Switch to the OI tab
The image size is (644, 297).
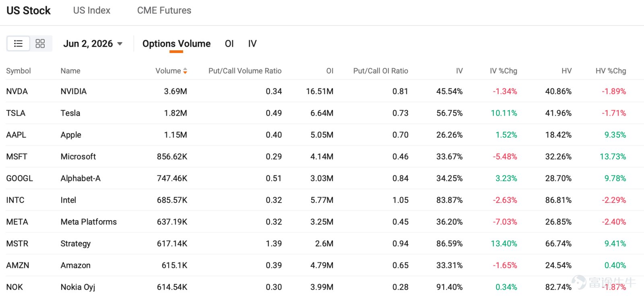(x=229, y=43)
